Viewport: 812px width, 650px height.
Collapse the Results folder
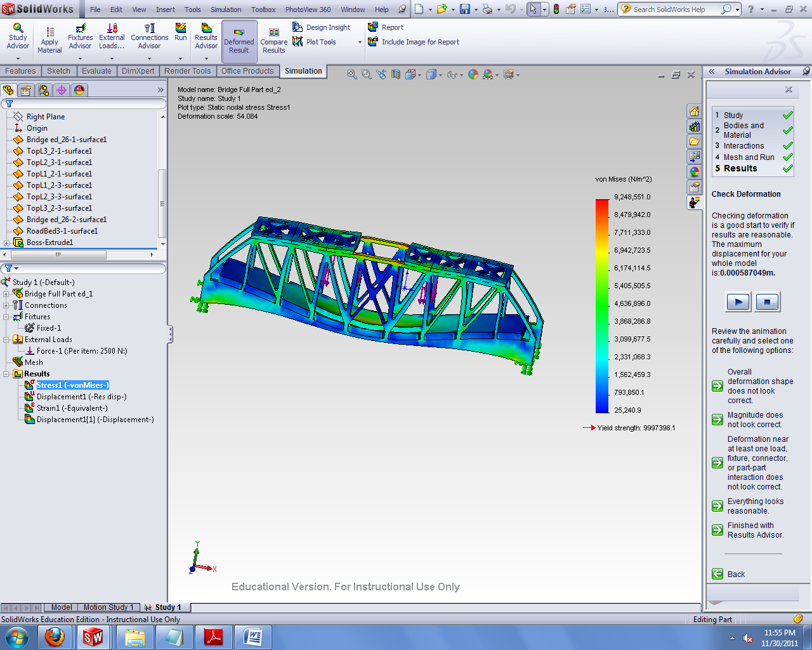(x=6, y=374)
